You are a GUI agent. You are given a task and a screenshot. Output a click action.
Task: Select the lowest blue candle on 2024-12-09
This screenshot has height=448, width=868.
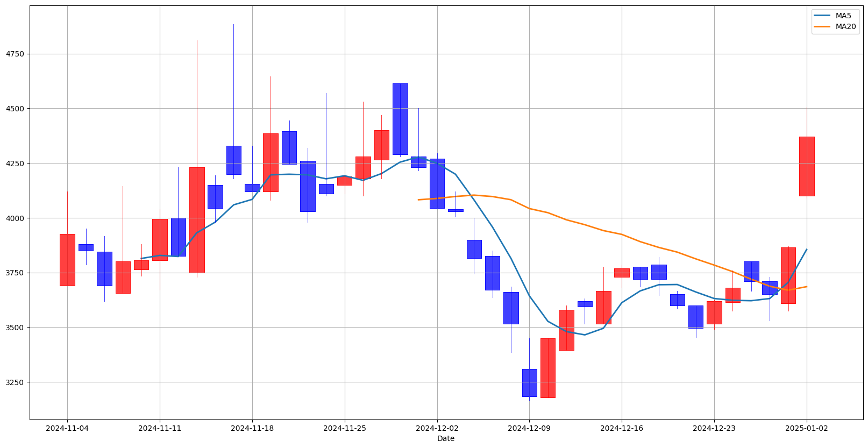point(529,382)
